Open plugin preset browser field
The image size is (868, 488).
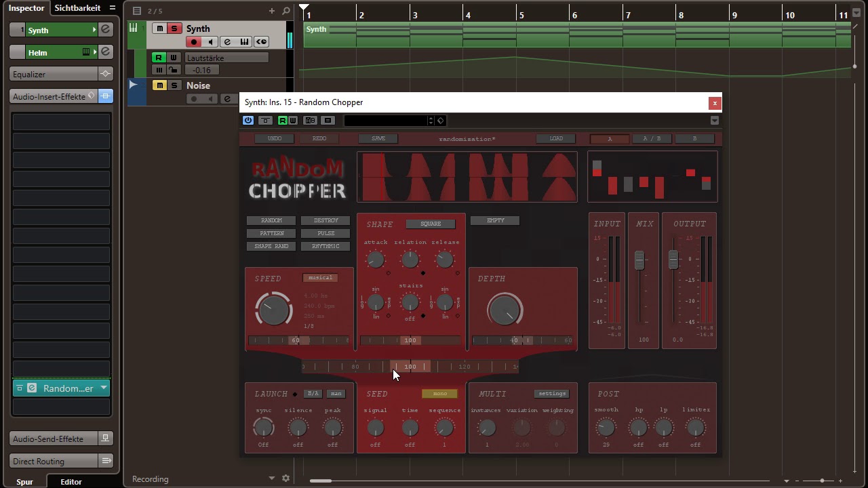pos(387,121)
